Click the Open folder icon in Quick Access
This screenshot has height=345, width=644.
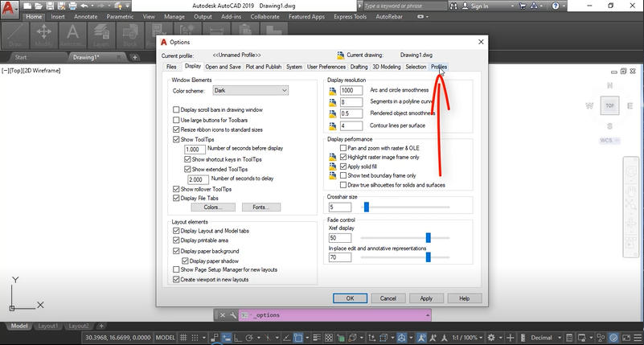[39, 6]
